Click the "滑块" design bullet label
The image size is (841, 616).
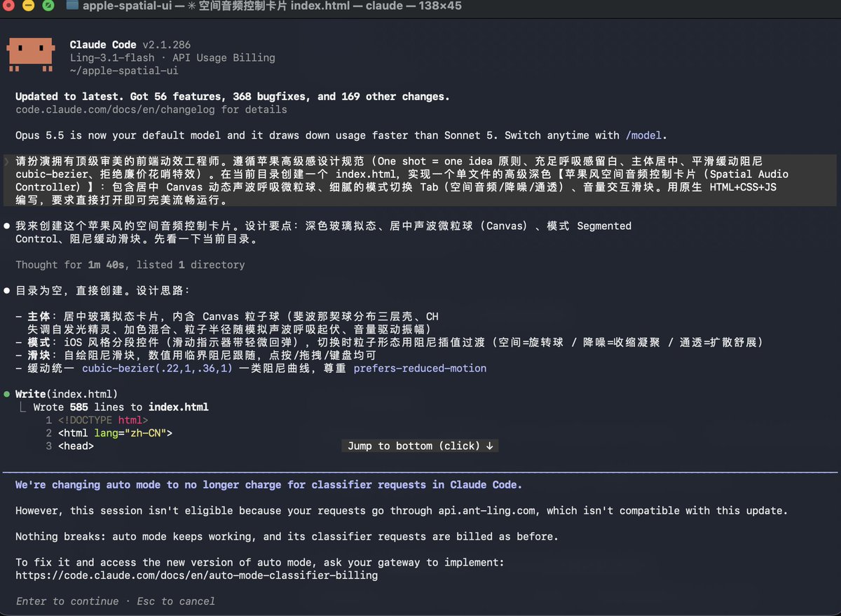pos(40,355)
